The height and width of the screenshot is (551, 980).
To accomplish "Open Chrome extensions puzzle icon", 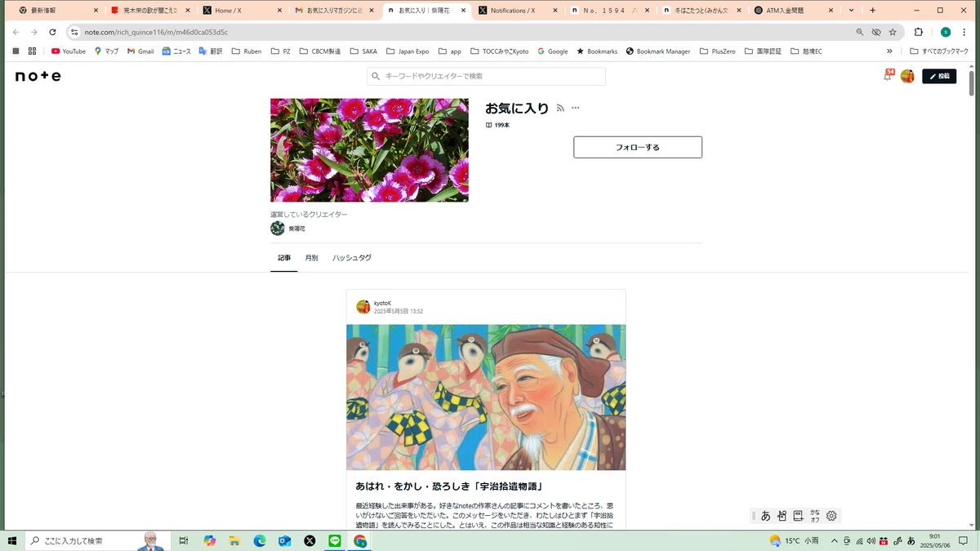I will click(918, 32).
